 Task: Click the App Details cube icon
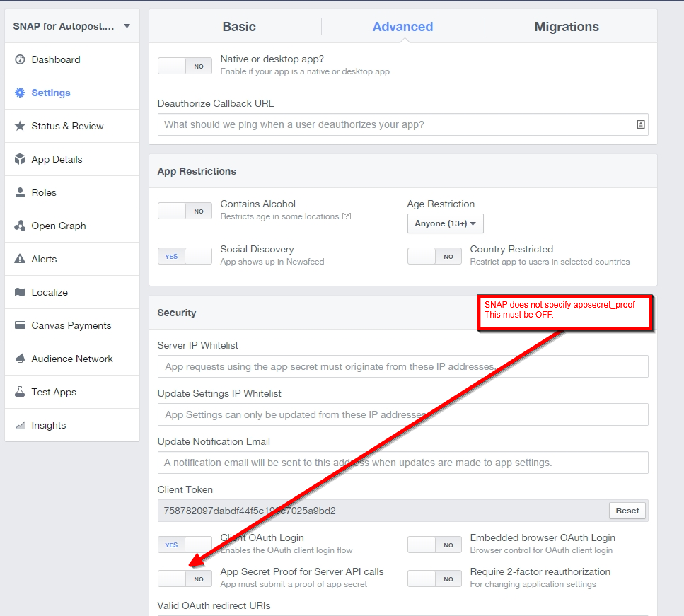20,159
